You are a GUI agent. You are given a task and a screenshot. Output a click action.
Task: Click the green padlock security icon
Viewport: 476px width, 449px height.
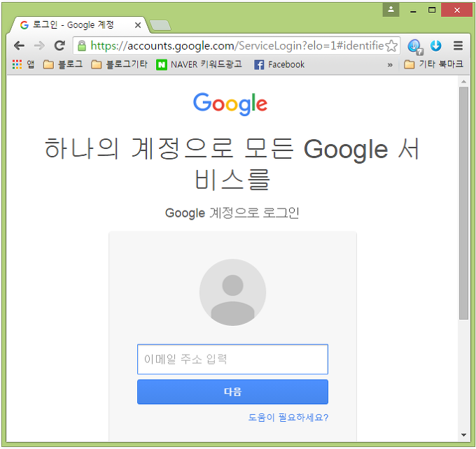click(x=82, y=46)
